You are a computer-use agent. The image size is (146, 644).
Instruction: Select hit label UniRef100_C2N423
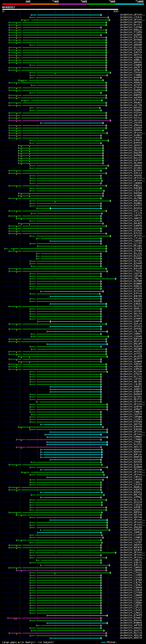[x=131, y=613]
